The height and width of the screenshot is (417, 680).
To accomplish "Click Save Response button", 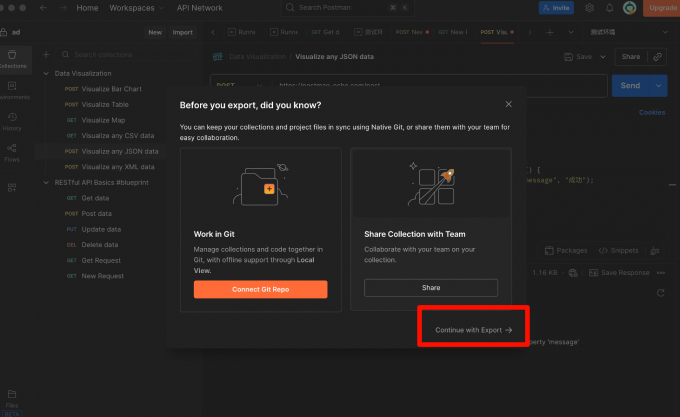I will click(619, 273).
